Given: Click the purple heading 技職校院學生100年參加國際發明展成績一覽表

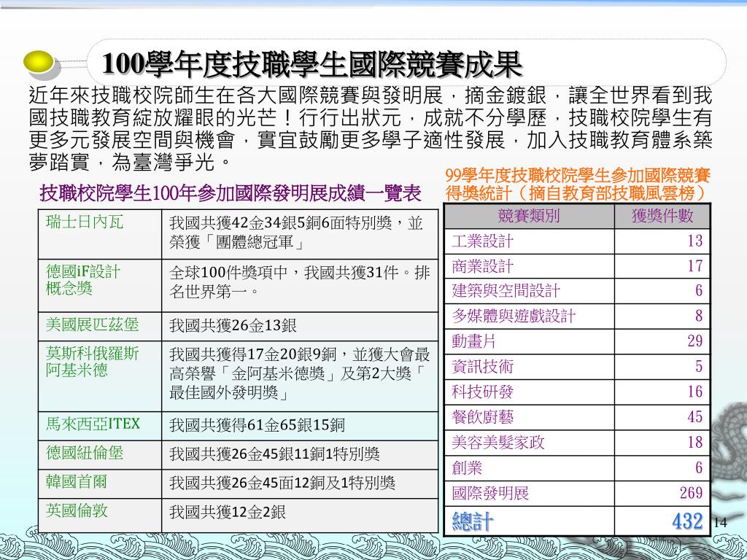Looking at the screenshot, I should (231, 193).
